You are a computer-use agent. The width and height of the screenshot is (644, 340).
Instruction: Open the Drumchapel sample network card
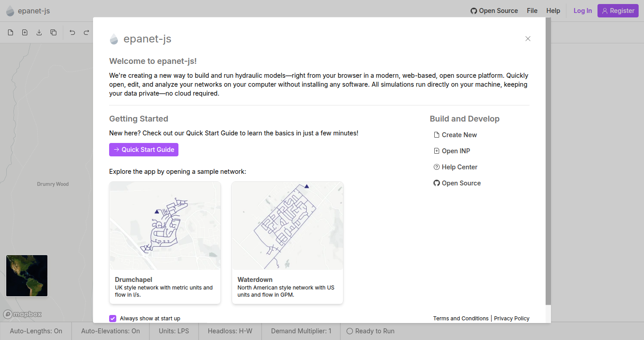point(165,243)
